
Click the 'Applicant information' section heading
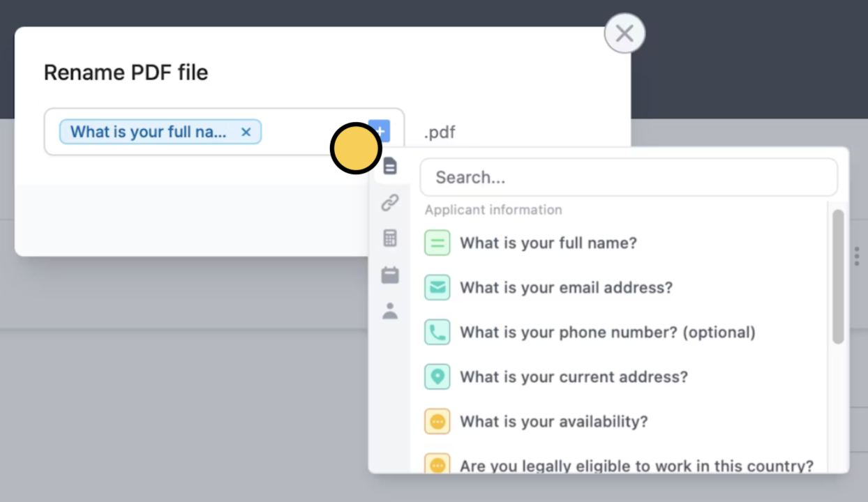click(x=493, y=210)
